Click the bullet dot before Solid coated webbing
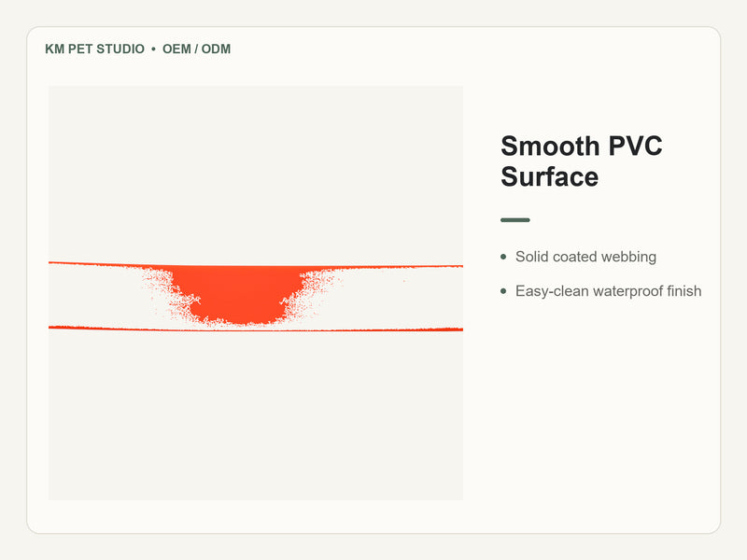Viewport: 747px width, 560px height. click(x=503, y=257)
